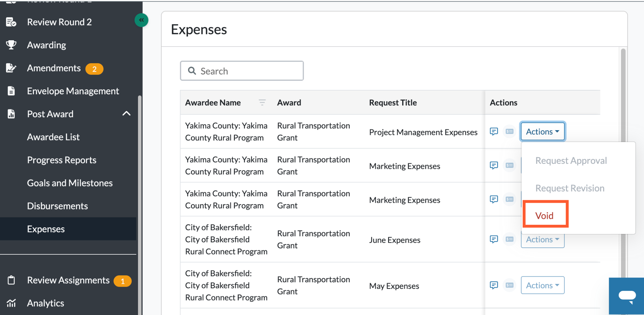Click payment icon for Project Management Expenses row
644x315 pixels.
click(509, 131)
